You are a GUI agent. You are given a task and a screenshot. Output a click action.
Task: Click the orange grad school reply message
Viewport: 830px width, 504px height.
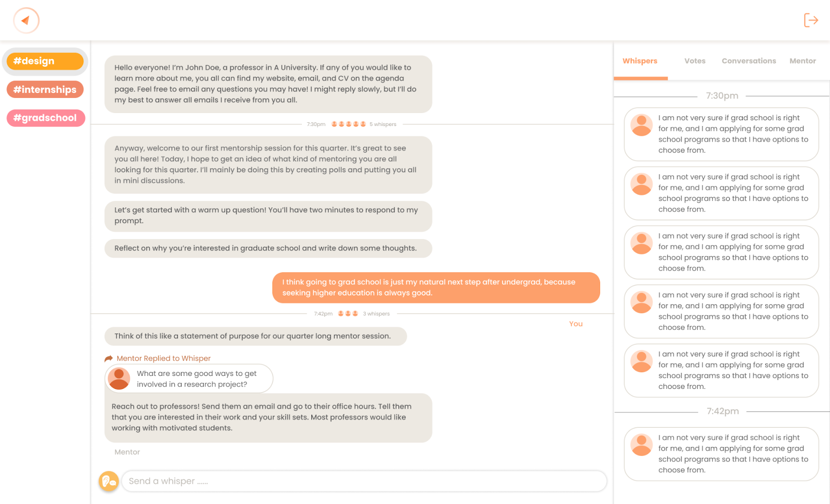pyautogui.click(x=436, y=287)
